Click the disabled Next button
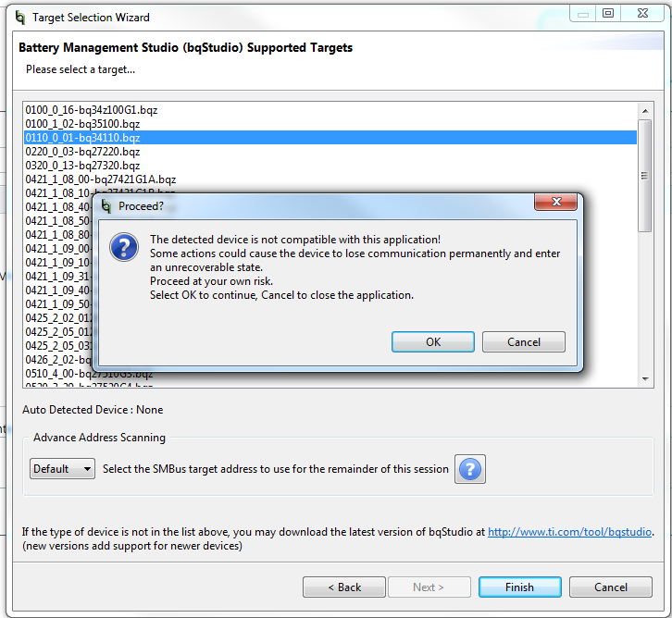This screenshot has width=672, height=618. pyautogui.click(x=429, y=587)
